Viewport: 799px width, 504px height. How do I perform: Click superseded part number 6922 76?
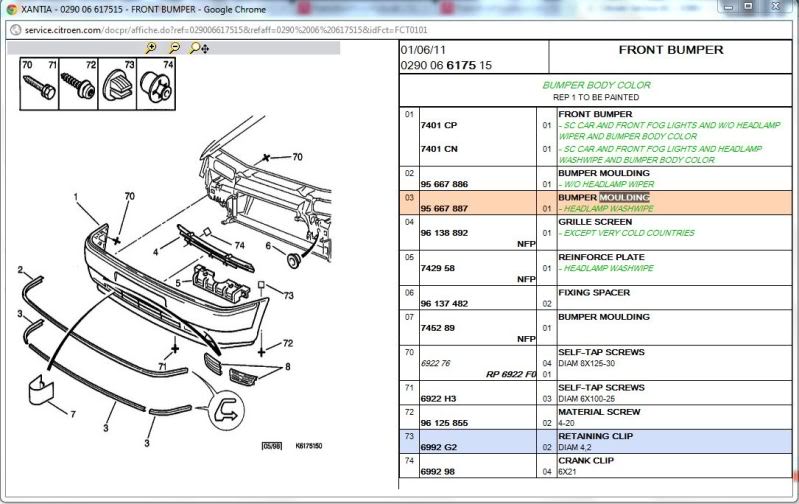click(x=436, y=363)
